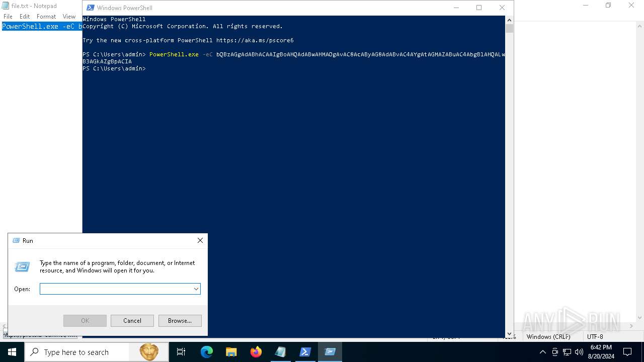Click the aka.ms/pscore6 text in PowerShell
The image size is (644, 362).
click(x=255, y=40)
